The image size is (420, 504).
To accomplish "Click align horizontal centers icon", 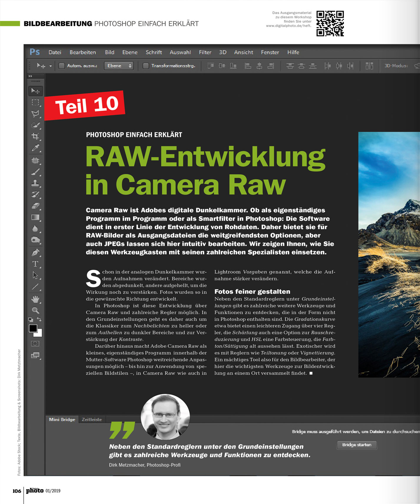I will (259, 66).
